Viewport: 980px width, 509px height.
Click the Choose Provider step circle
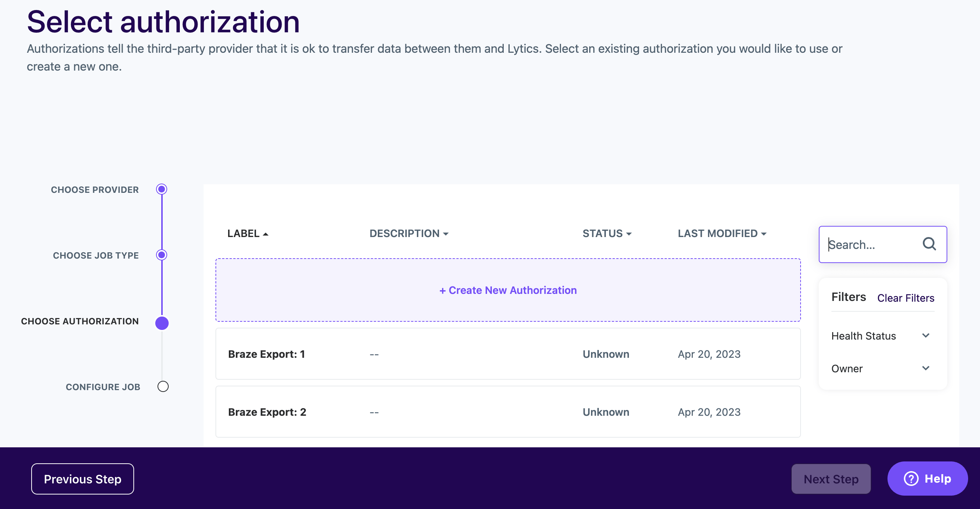pos(162,189)
